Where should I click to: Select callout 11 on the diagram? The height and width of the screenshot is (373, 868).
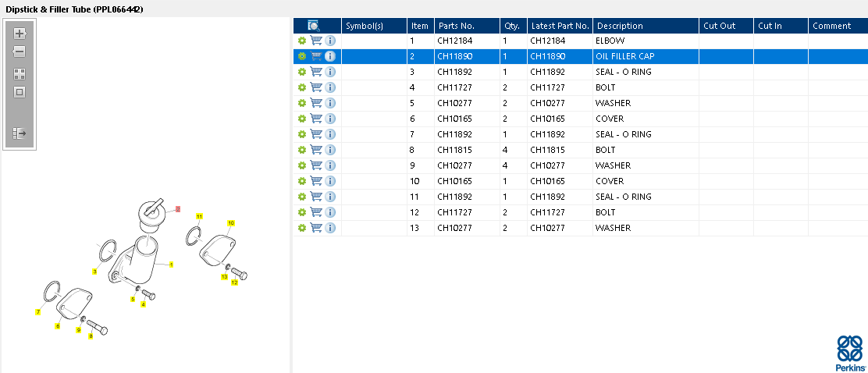[x=199, y=216]
